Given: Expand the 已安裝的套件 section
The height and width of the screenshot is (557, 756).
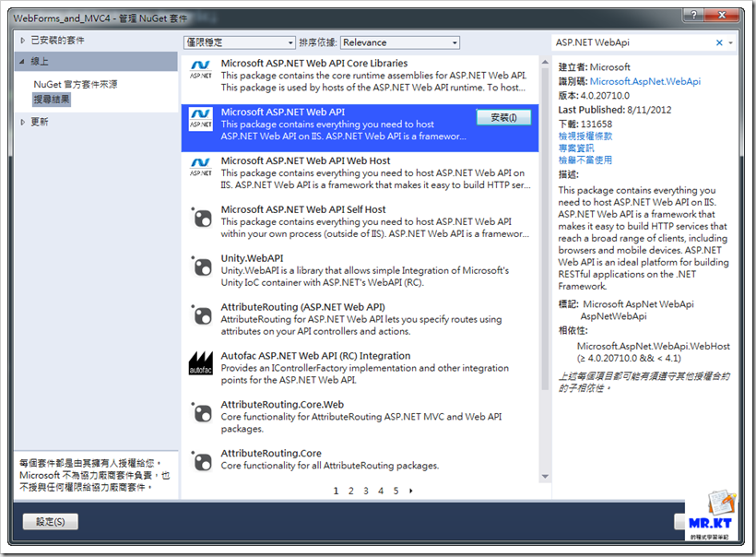Looking at the screenshot, I should pyautogui.click(x=23, y=41).
